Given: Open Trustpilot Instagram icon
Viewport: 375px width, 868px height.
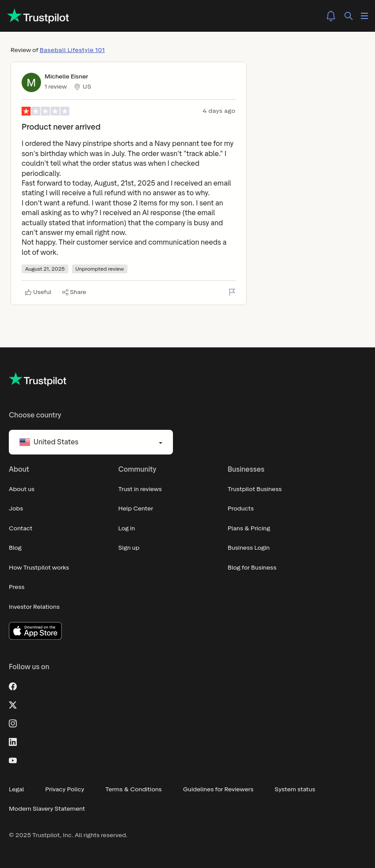Looking at the screenshot, I should click(13, 723).
